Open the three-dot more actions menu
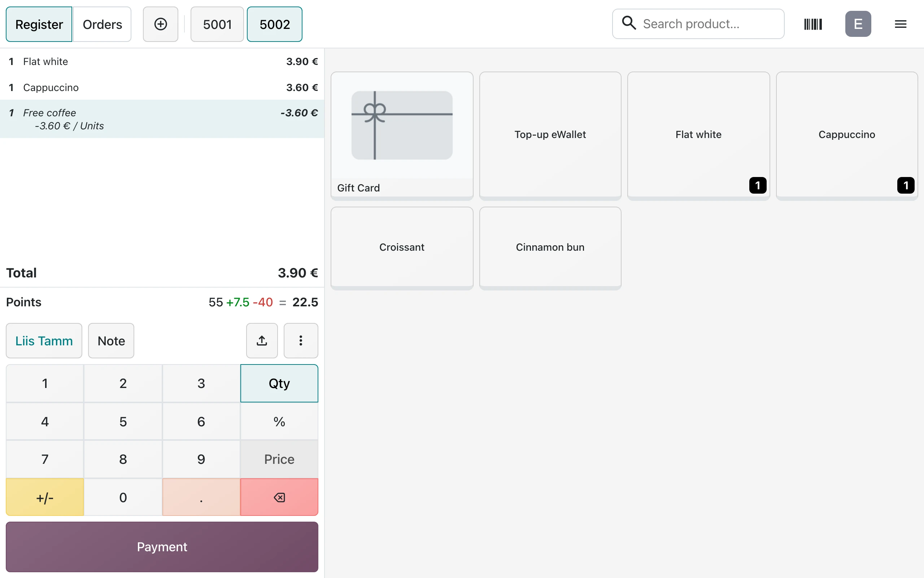Screen dimensions: 924x578 [301, 341]
